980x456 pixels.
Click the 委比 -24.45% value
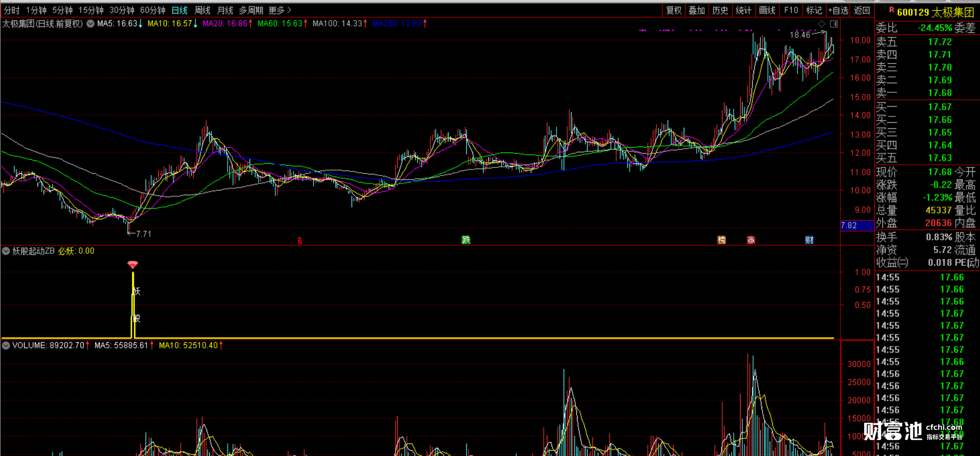coord(934,28)
